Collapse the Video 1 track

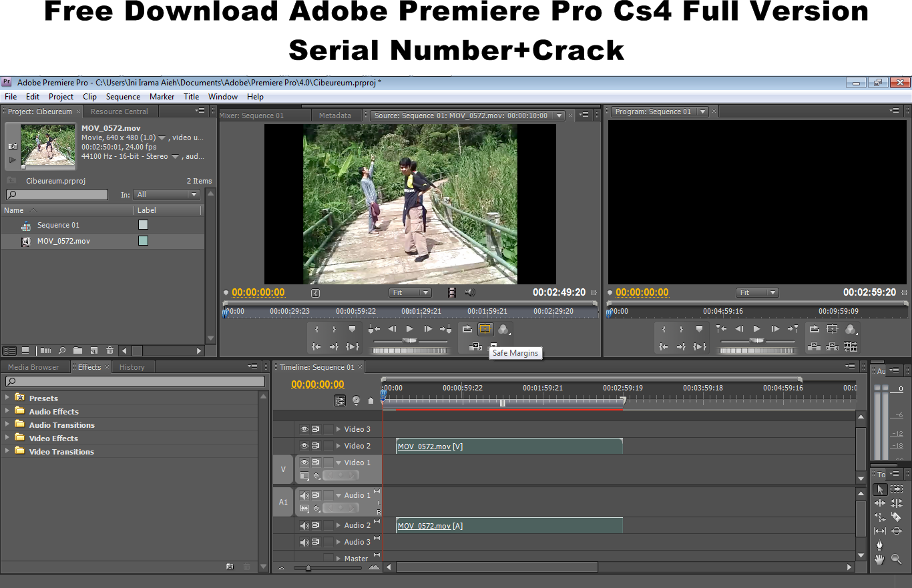click(338, 463)
